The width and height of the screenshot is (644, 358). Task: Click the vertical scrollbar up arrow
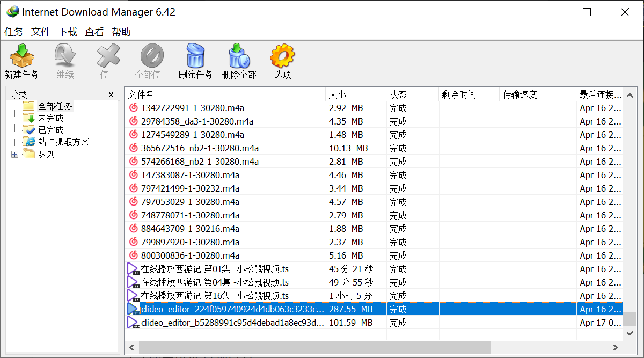click(630, 94)
